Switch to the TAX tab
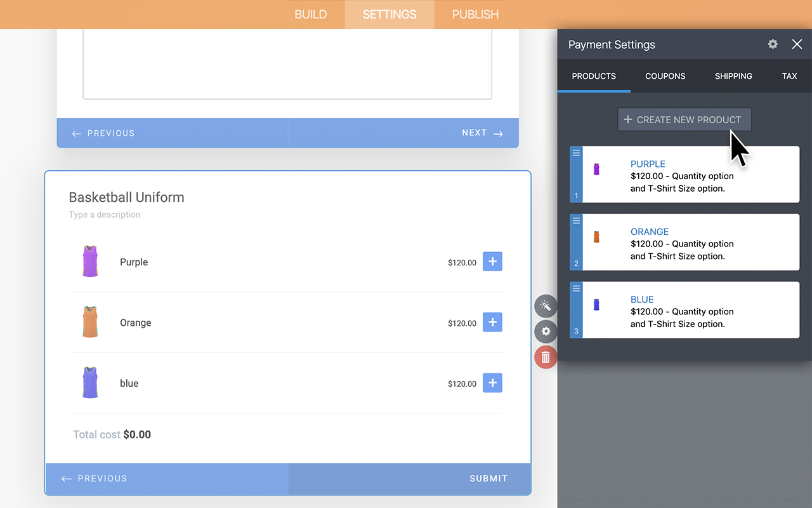 tap(789, 76)
